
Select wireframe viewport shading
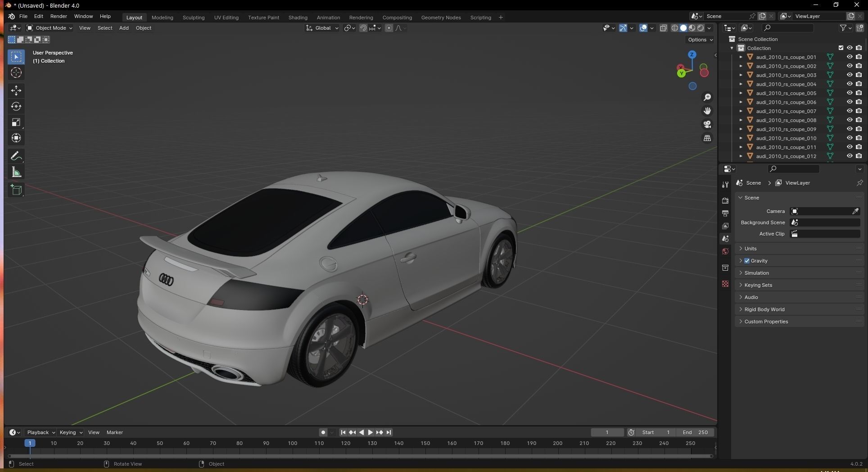(x=674, y=28)
